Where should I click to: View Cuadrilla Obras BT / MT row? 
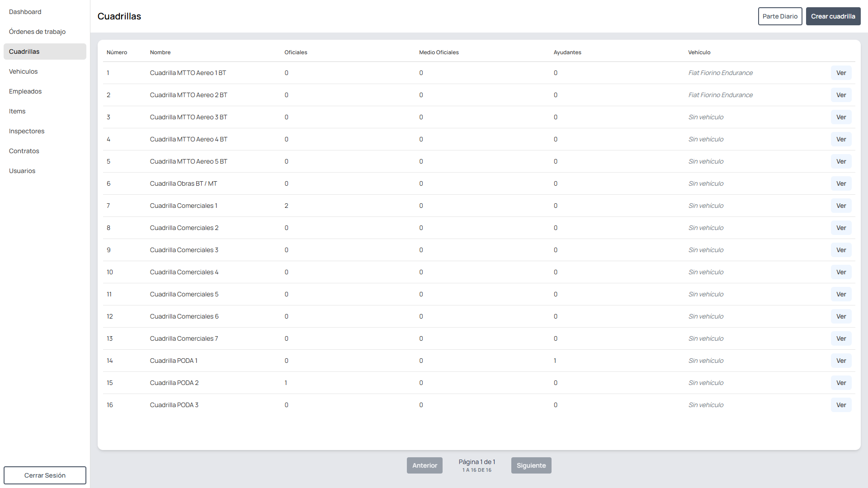(x=841, y=183)
